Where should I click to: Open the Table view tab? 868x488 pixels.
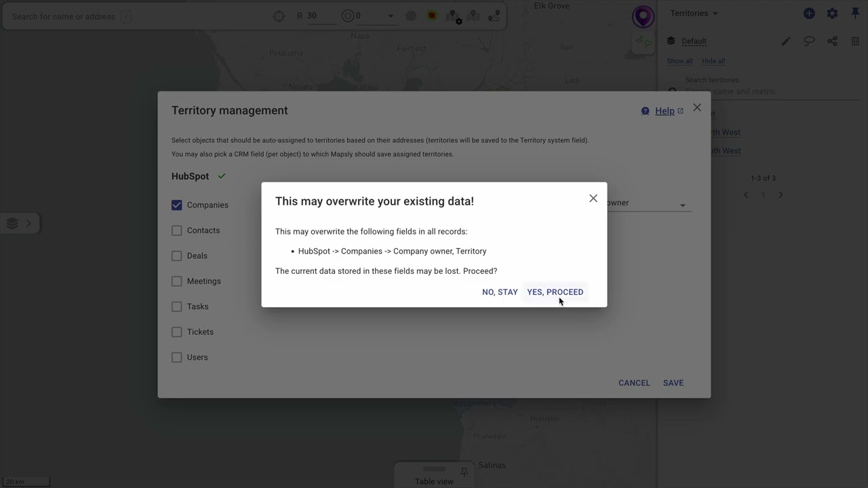434,482
